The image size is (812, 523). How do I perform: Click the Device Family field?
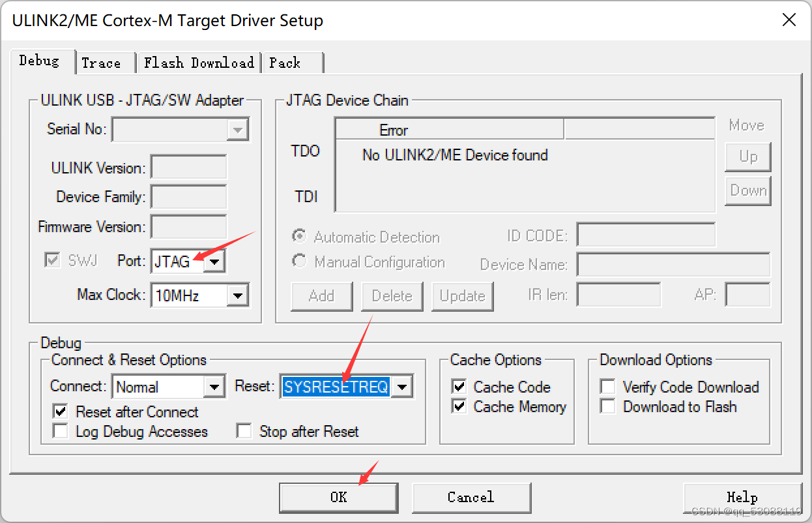click(x=188, y=197)
